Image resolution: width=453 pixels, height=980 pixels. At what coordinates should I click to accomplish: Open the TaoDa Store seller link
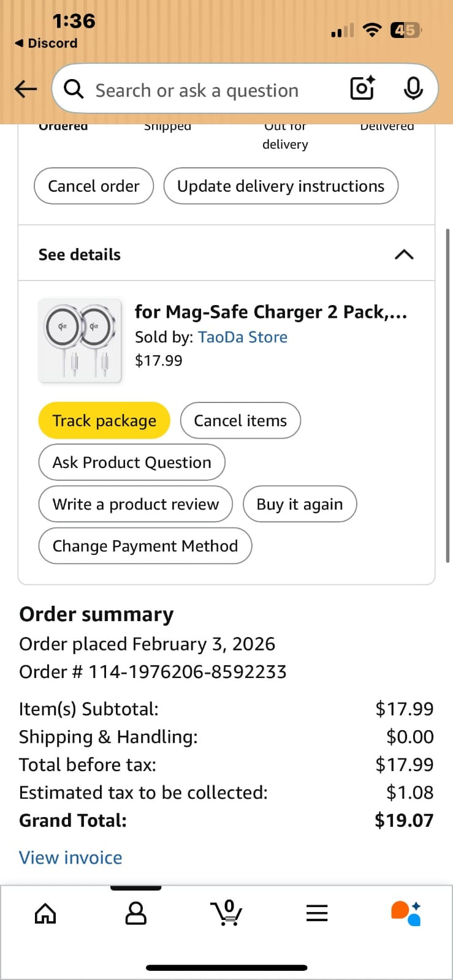click(243, 337)
